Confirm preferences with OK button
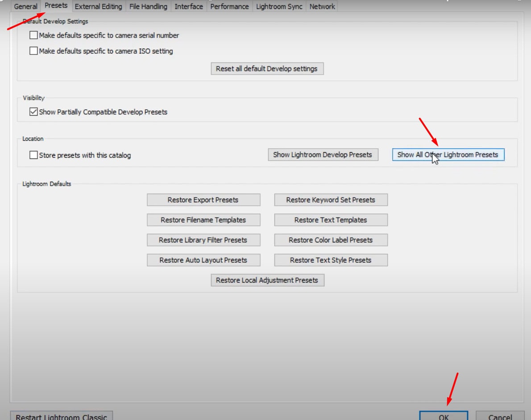 pos(444,416)
